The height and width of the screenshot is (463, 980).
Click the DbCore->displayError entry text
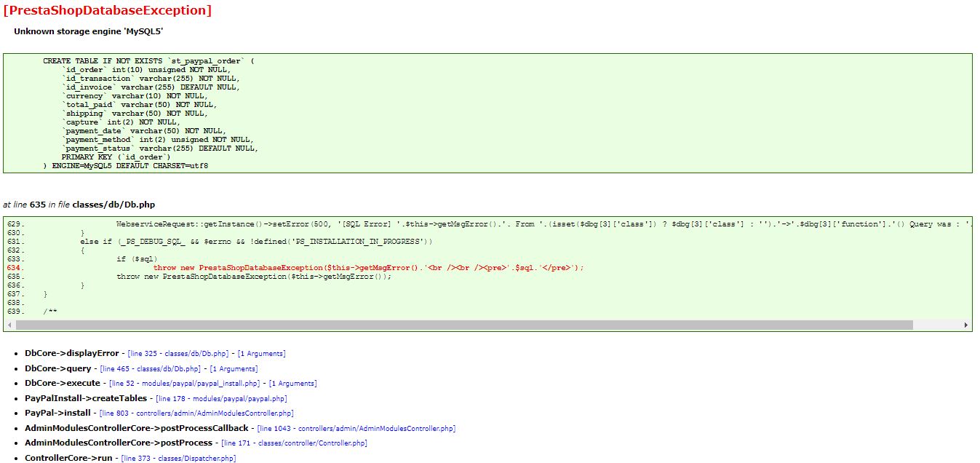(71, 354)
